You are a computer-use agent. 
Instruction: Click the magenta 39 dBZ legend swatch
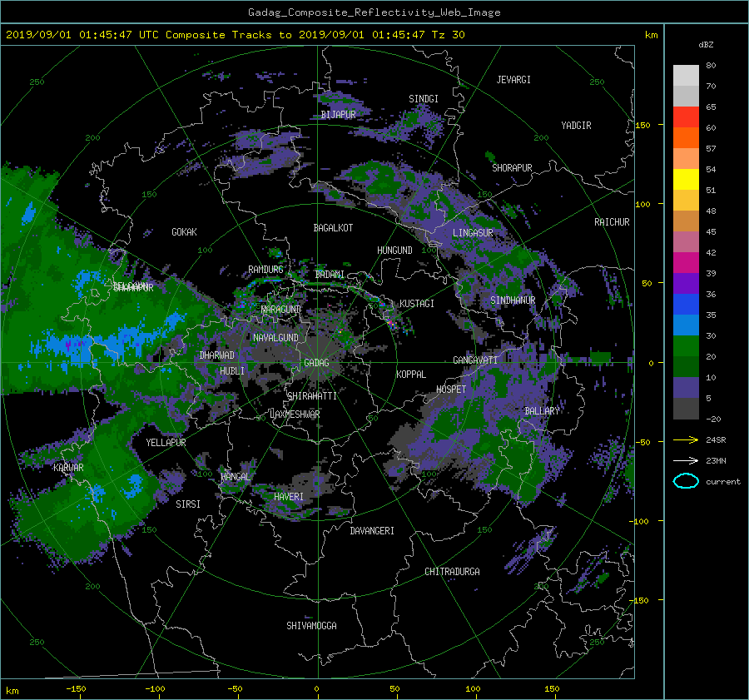point(686,262)
